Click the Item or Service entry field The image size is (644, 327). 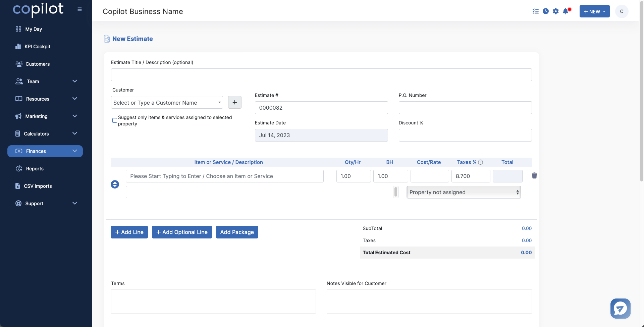point(225,176)
